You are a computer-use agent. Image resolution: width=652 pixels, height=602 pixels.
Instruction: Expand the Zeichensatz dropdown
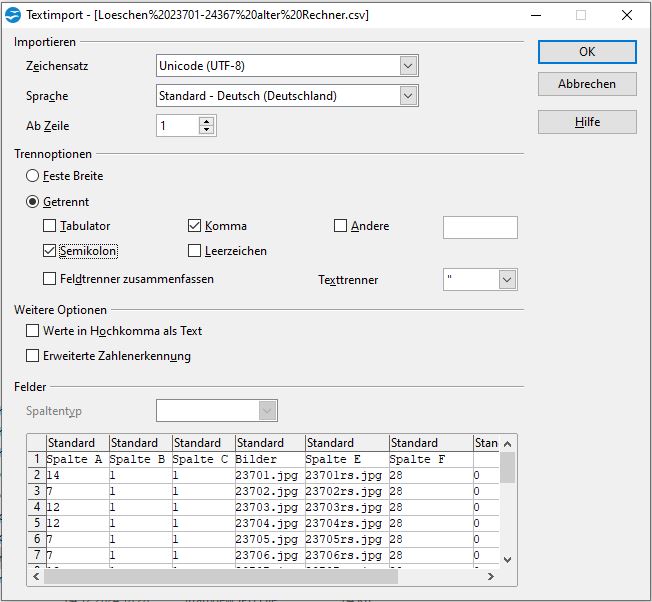[408, 66]
